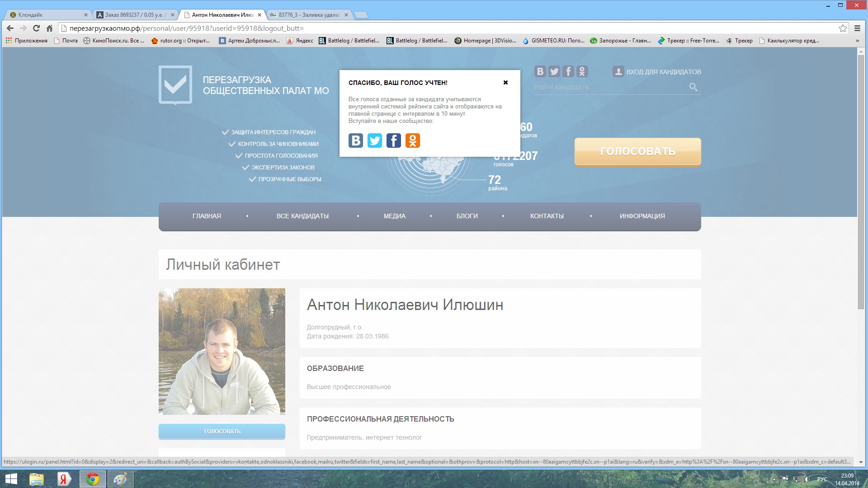Close the vote confirmation popup
Screen dimensions: 868x488
point(505,82)
